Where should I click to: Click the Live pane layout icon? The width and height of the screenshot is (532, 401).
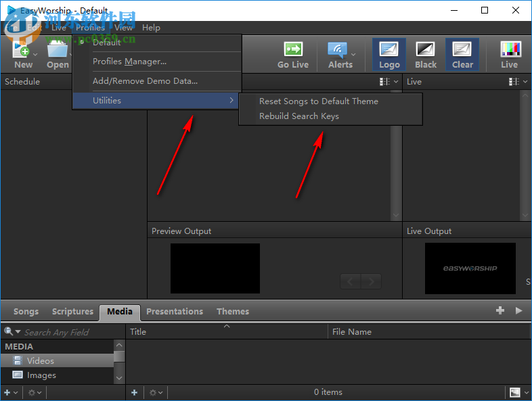tap(514, 82)
